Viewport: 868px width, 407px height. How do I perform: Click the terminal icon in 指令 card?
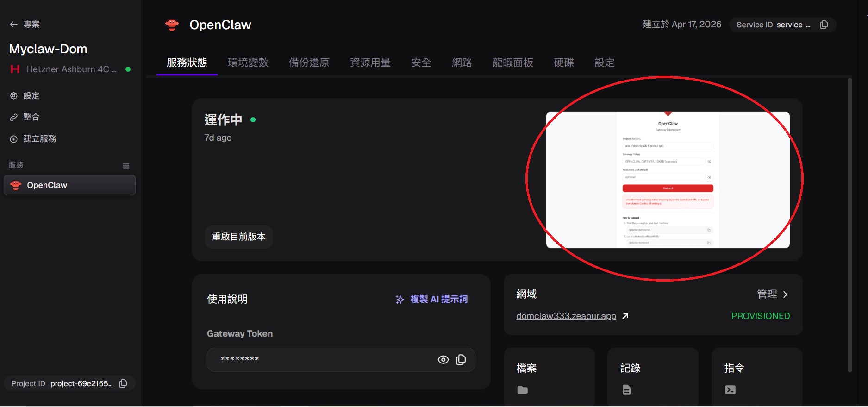pos(730,390)
